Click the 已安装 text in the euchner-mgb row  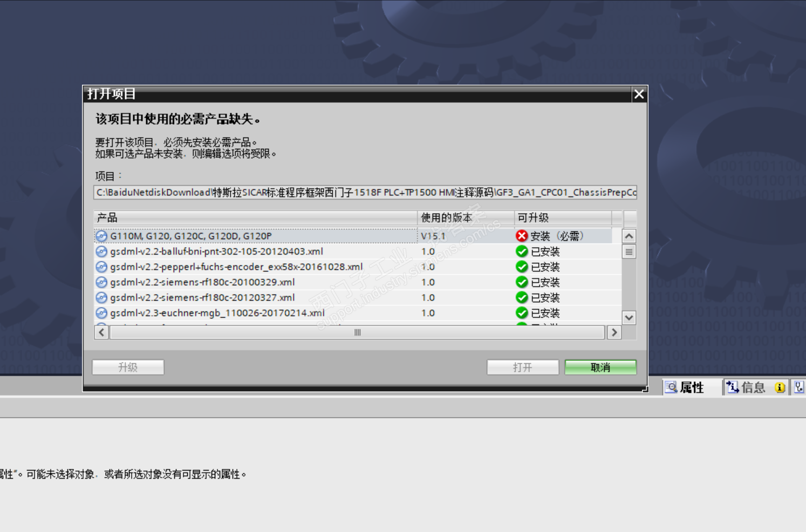545,313
